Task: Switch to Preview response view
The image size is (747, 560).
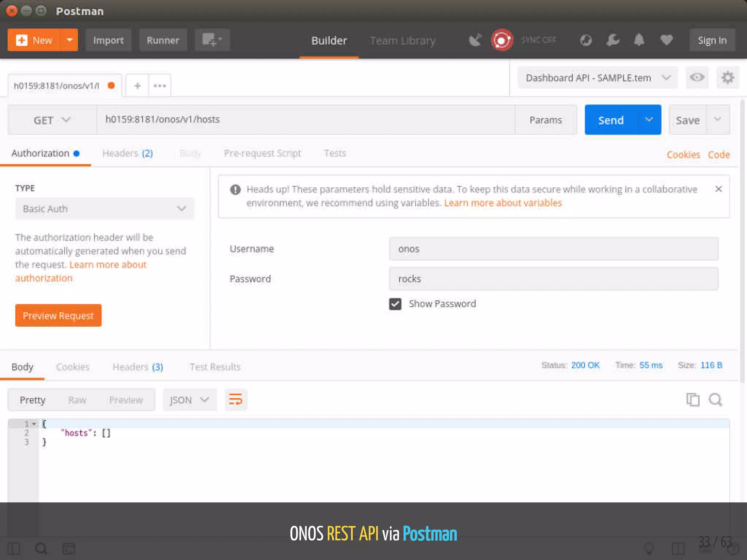Action: point(126,400)
